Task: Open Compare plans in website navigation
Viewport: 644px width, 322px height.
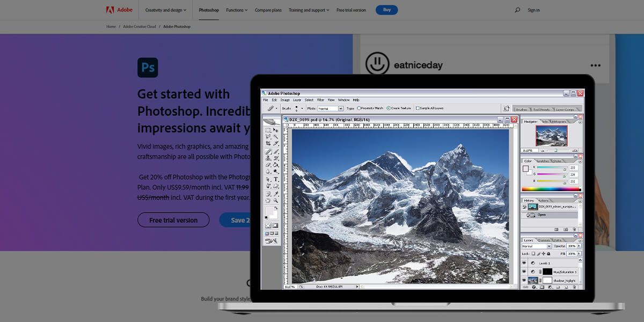Action: (268, 10)
